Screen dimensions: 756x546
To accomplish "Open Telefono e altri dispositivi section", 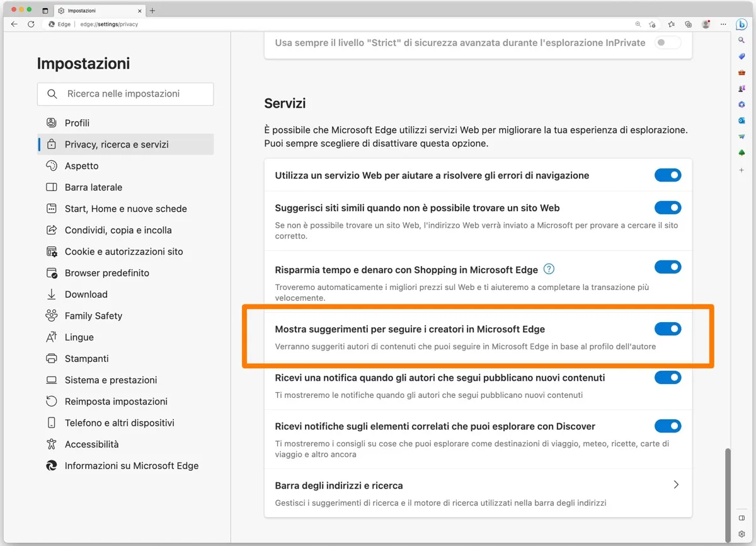I will [x=125, y=423].
